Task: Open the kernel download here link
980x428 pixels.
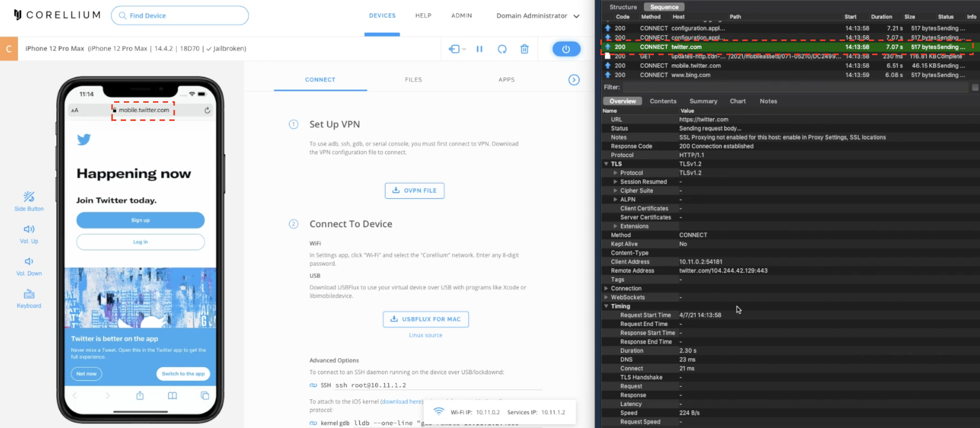Action: [401, 401]
